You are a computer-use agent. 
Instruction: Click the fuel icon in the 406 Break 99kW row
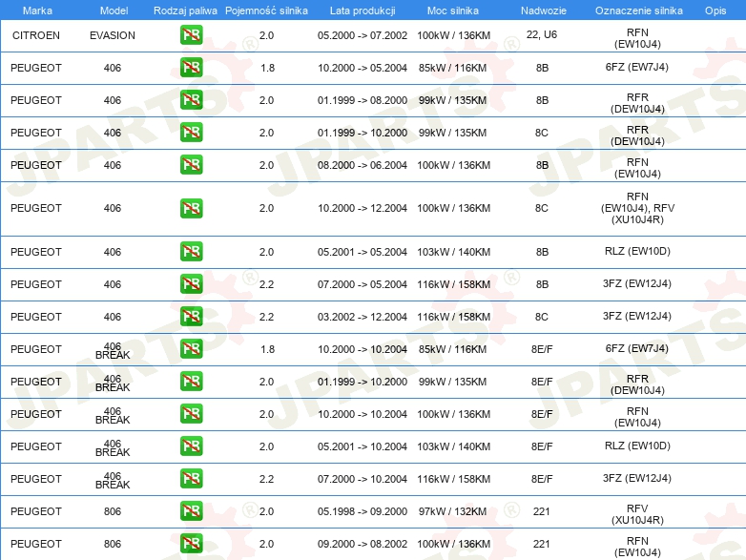(191, 381)
